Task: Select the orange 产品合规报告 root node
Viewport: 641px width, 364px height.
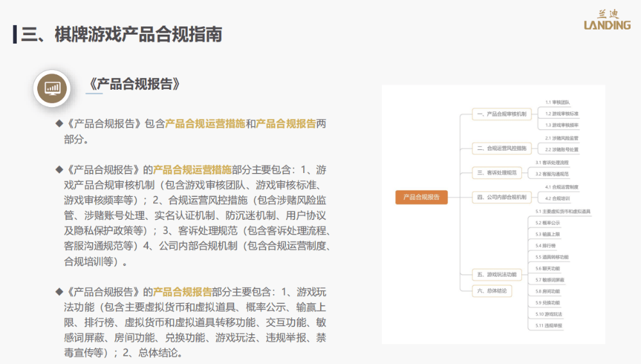Action: [x=421, y=197]
